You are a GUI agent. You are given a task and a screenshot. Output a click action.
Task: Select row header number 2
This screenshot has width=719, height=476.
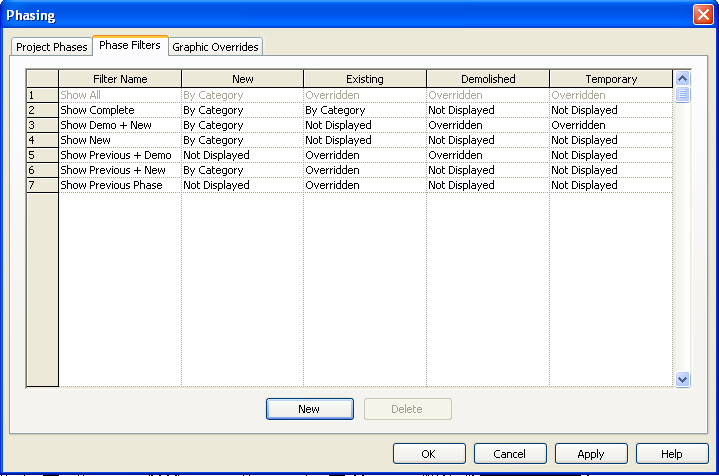[42, 110]
